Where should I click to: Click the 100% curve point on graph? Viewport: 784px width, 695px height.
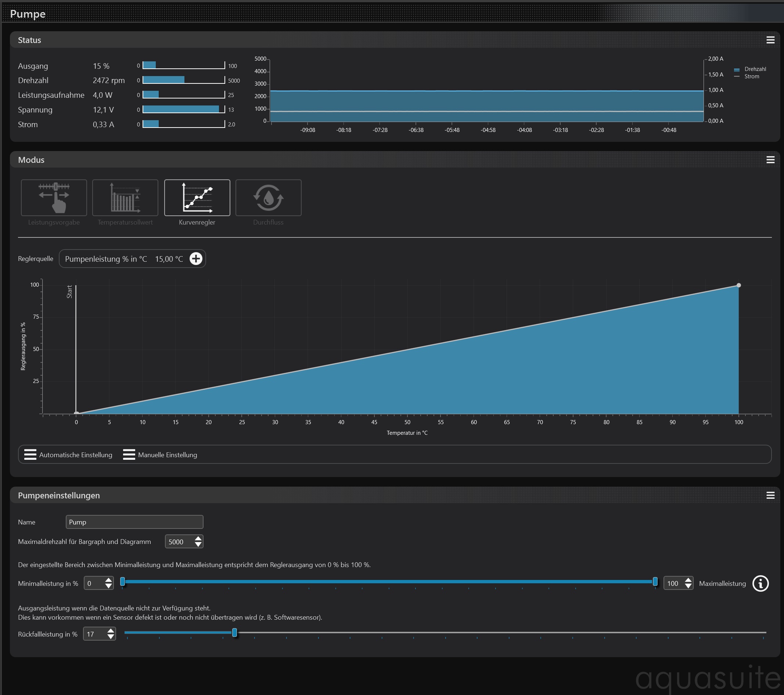coord(739,285)
